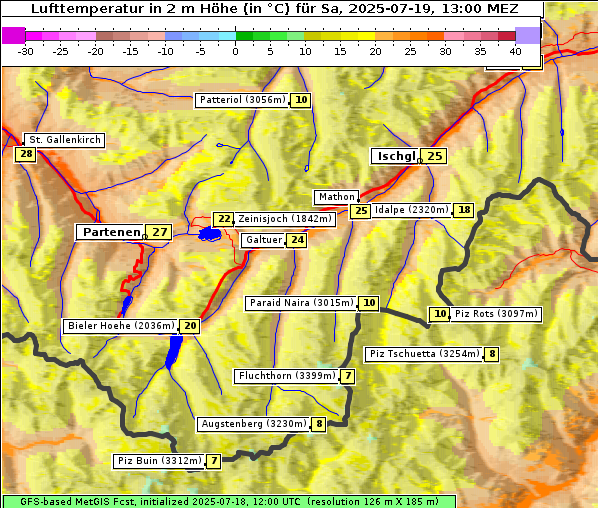Click Zeinisjoch temperature value 22
This screenshot has height=508, width=598.
tap(223, 219)
